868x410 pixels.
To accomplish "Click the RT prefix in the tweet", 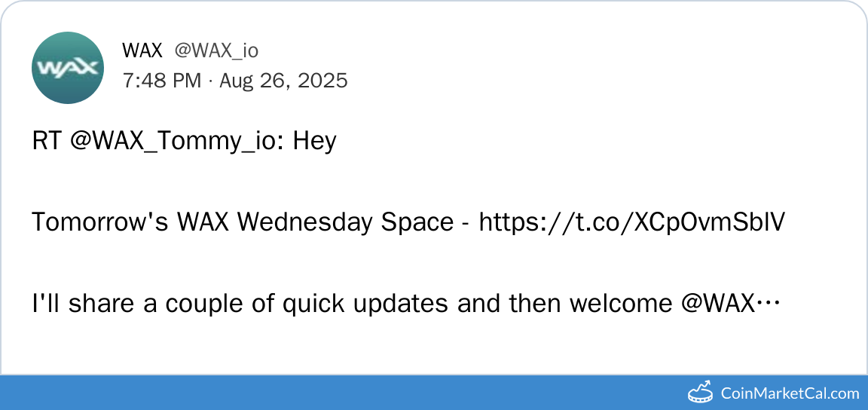I will (47, 141).
